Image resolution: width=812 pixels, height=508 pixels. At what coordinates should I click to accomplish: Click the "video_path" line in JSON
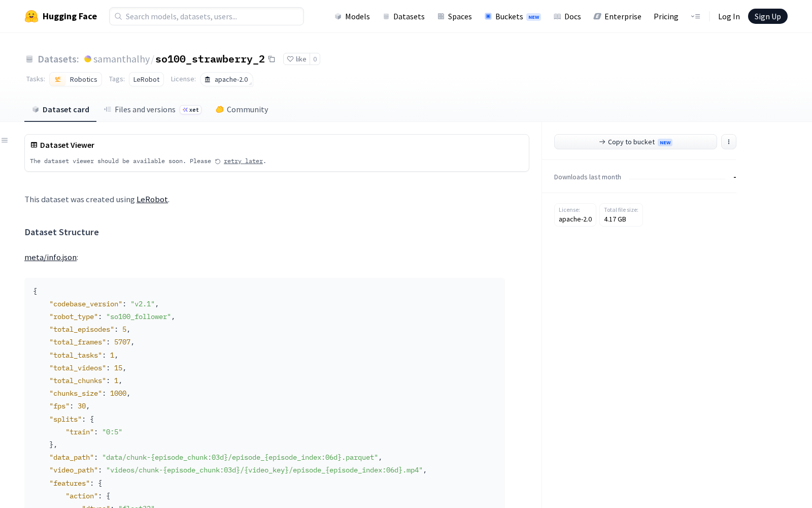pyautogui.click(x=238, y=470)
